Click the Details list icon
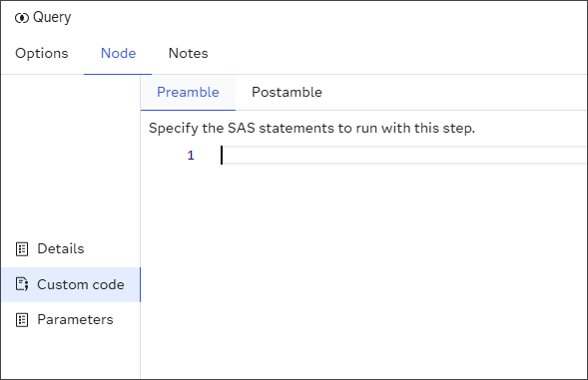 click(x=22, y=248)
